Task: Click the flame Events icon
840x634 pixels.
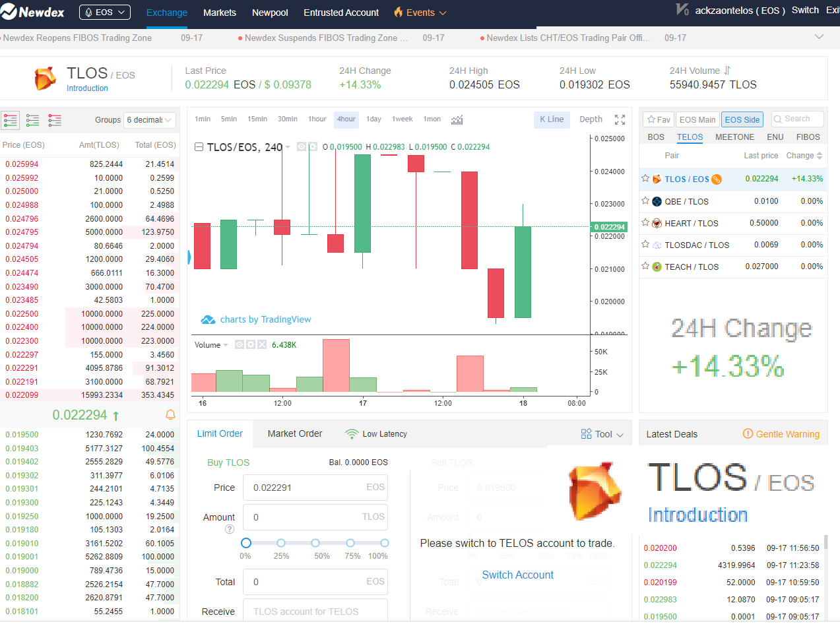Action: point(399,12)
